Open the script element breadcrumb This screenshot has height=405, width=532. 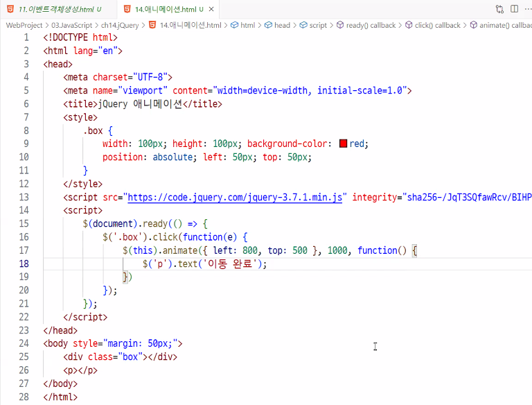click(x=318, y=25)
